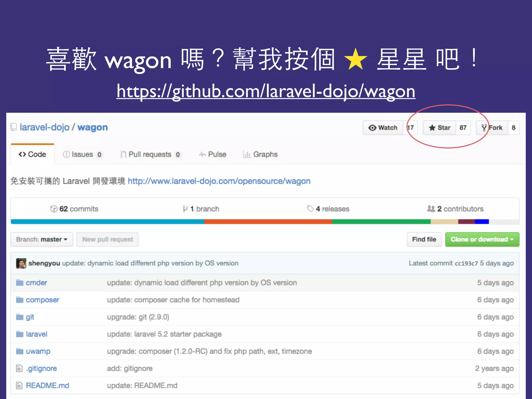Switch to the Pulse tab
Screen dimensions: 532x399
coord(212,154)
